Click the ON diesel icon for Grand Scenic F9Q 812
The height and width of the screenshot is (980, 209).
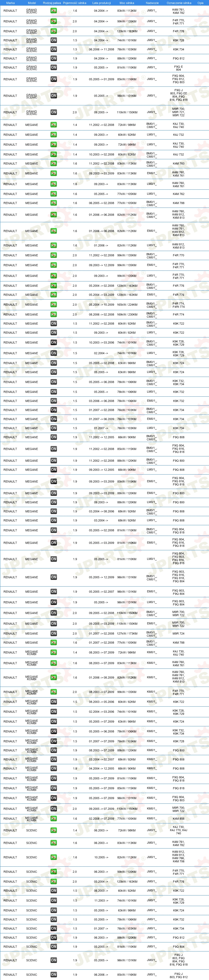click(54, 58)
